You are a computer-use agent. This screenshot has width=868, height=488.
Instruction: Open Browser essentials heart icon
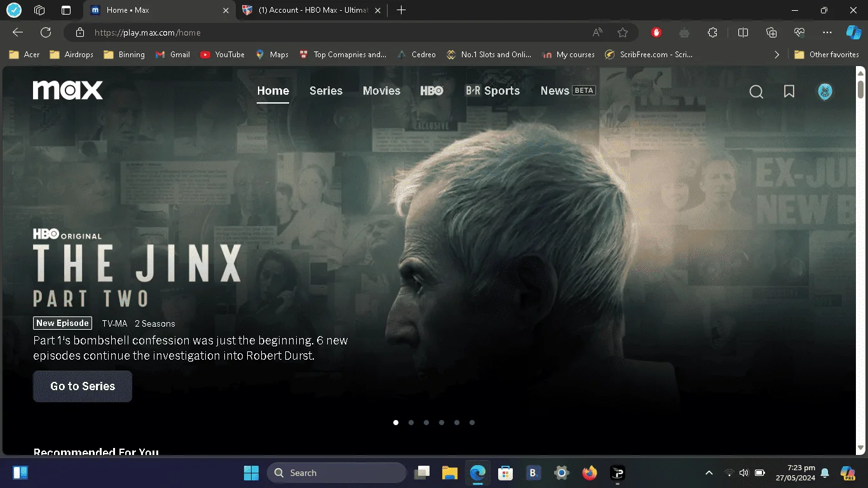pos(799,32)
